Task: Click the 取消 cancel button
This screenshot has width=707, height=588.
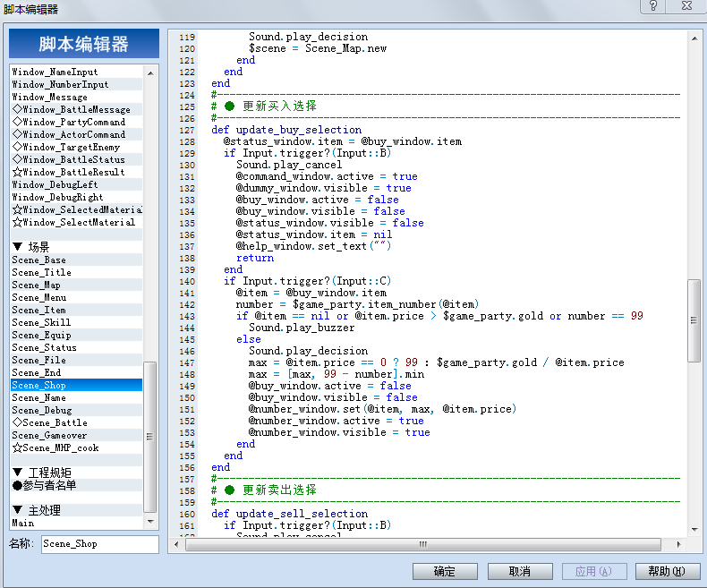Action: tap(520, 571)
